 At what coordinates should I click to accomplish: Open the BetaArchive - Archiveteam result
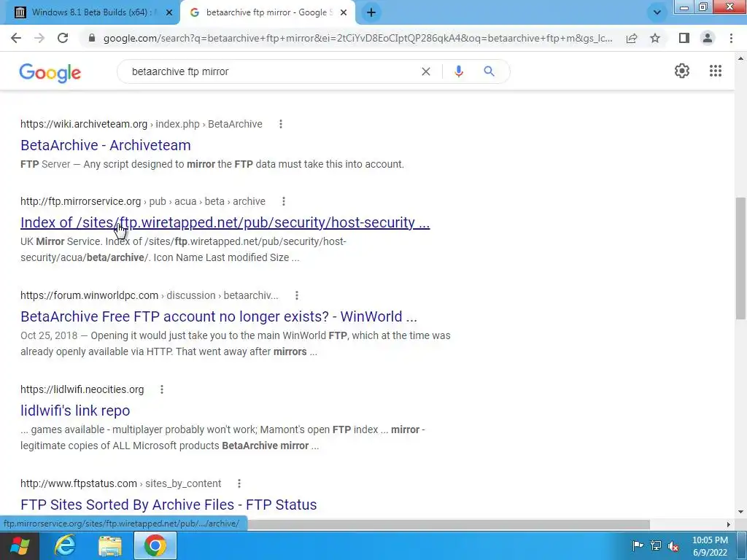click(x=106, y=145)
